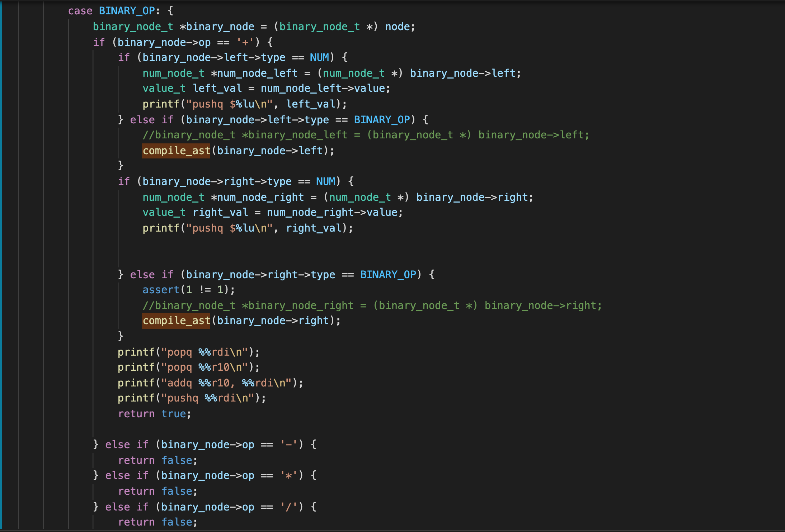Click left_val variable in value_t declaration
Image resolution: width=785 pixels, height=532 pixels.
pos(217,88)
